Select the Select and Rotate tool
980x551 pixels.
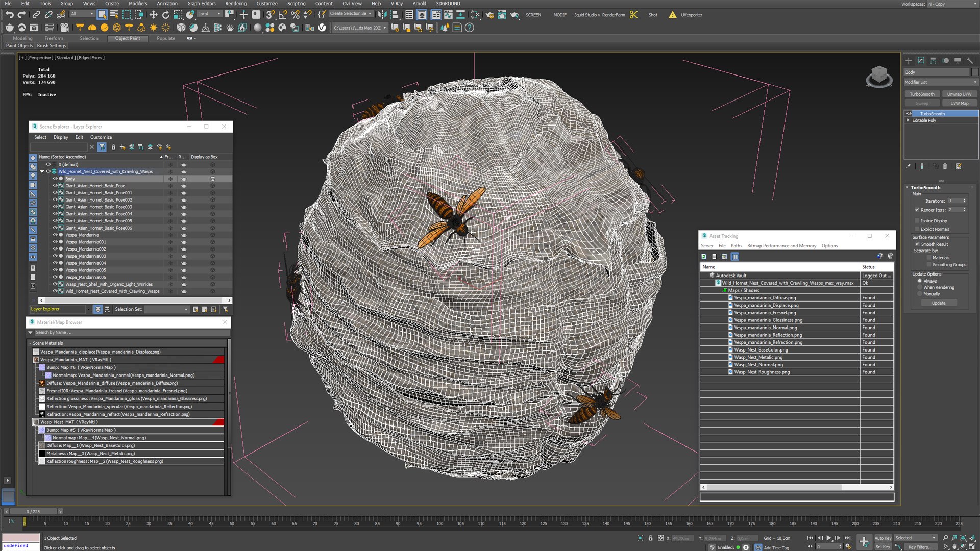point(165,15)
